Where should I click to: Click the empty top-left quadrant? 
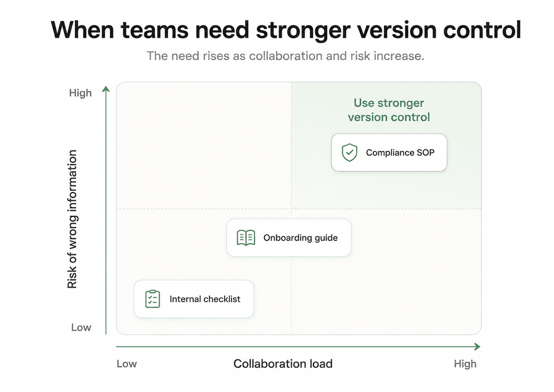pos(204,145)
